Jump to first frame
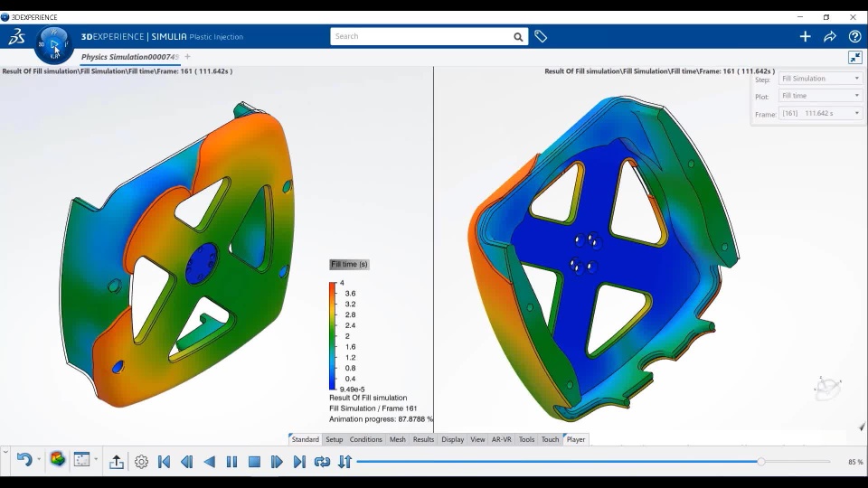Image resolution: width=868 pixels, height=488 pixels. point(164,462)
